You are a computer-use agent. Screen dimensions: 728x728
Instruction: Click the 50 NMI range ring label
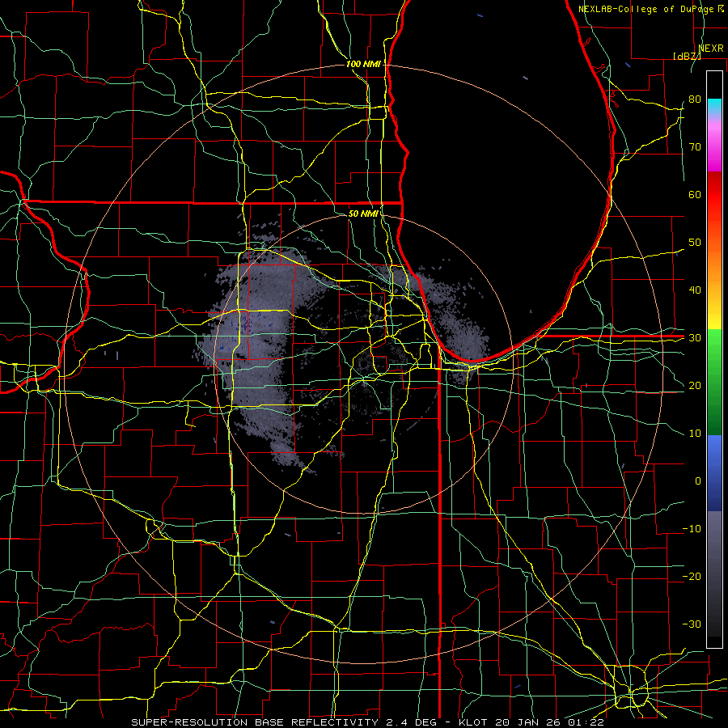coord(363,214)
